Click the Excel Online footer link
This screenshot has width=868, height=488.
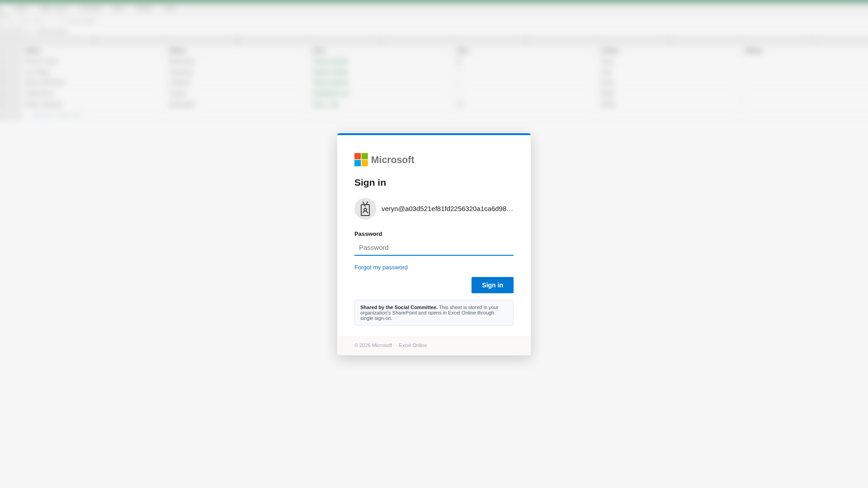tap(413, 345)
